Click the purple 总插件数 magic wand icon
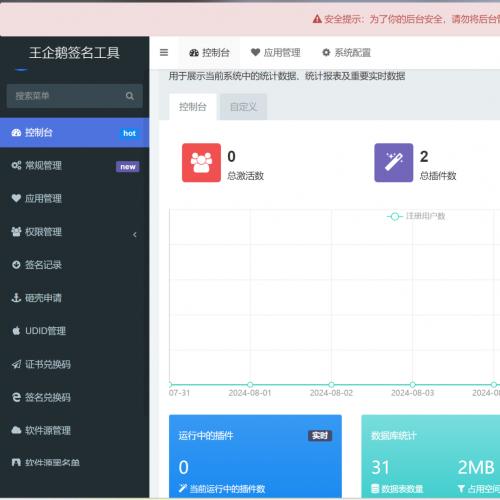 pos(394,163)
